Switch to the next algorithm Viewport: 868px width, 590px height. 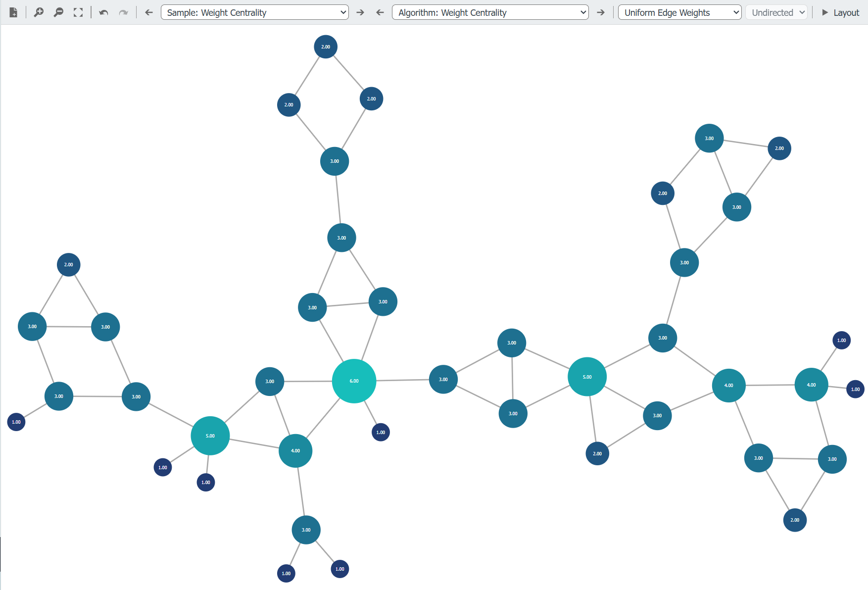[600, 12]
